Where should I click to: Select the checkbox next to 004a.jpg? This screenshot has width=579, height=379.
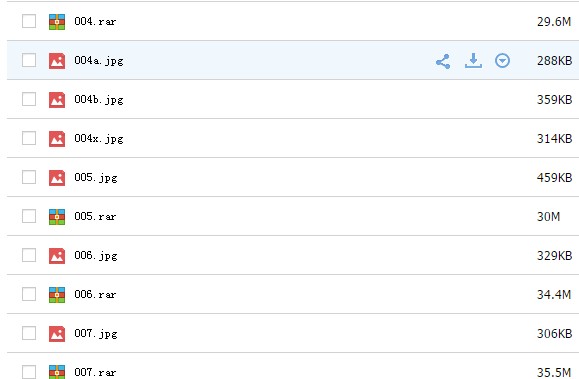pos(29,60)
